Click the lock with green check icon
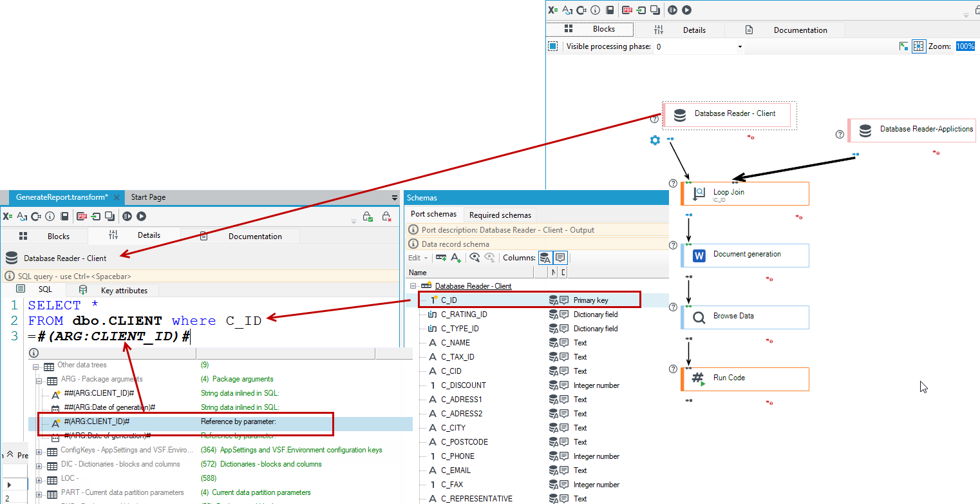 tap(367, 217)
